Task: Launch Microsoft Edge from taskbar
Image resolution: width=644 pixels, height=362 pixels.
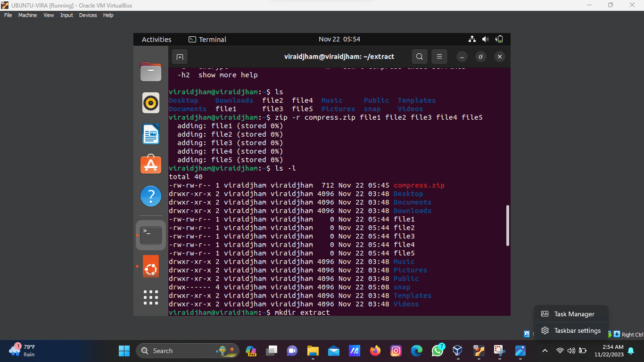Action: pyautogui.click(x=417, y=351)
